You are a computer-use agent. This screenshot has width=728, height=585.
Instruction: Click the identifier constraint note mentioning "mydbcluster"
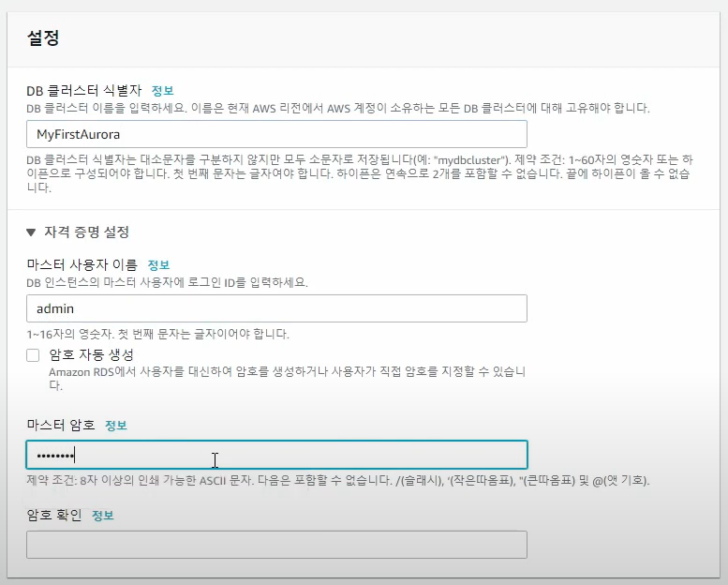pyautogui.click(x=360, y=173)
